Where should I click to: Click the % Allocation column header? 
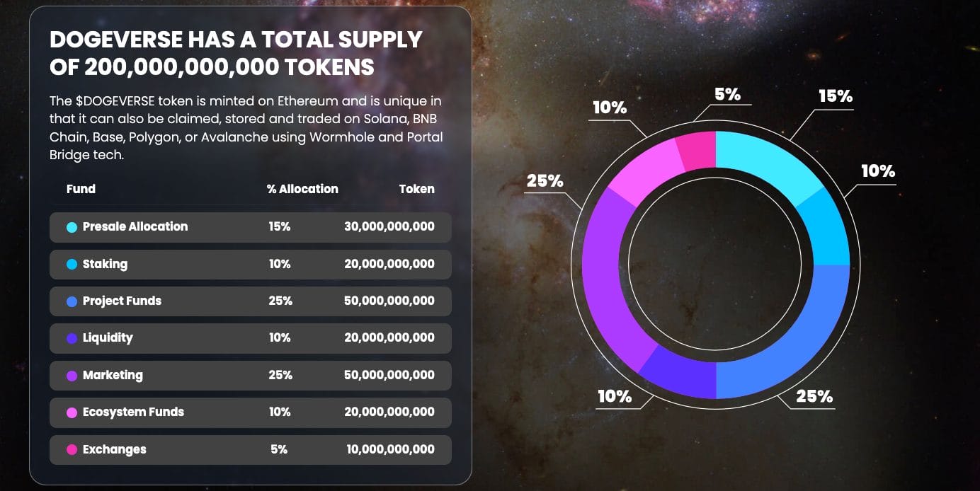pyautogui.click(x=302, y=189)
